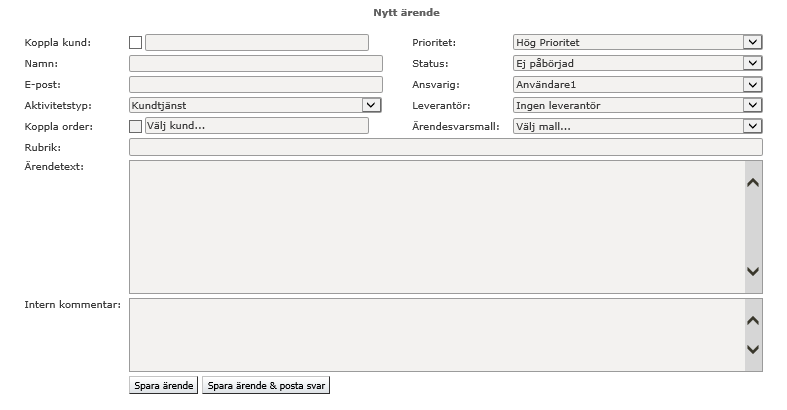The height and width of the screenshot is (410, 787).
Task: Focus the E-post input field
Action: [255, 84]
